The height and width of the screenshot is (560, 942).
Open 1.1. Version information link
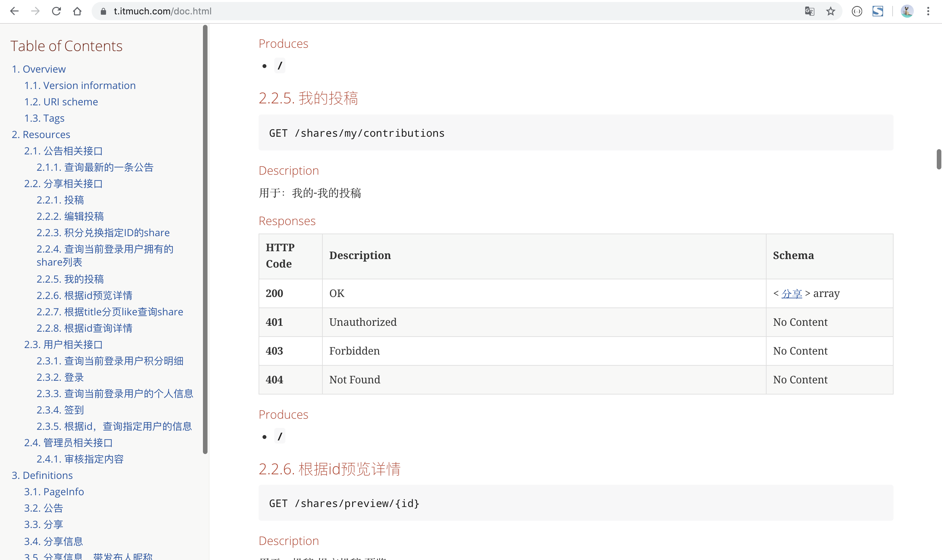[80, 85]
